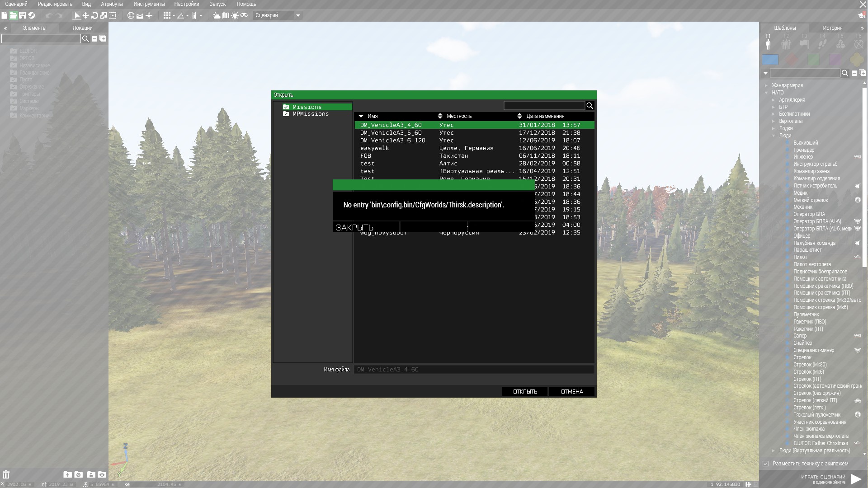Select F2 groups mode icon
This screenshot has width=868, height=488.
pos(786,44)
